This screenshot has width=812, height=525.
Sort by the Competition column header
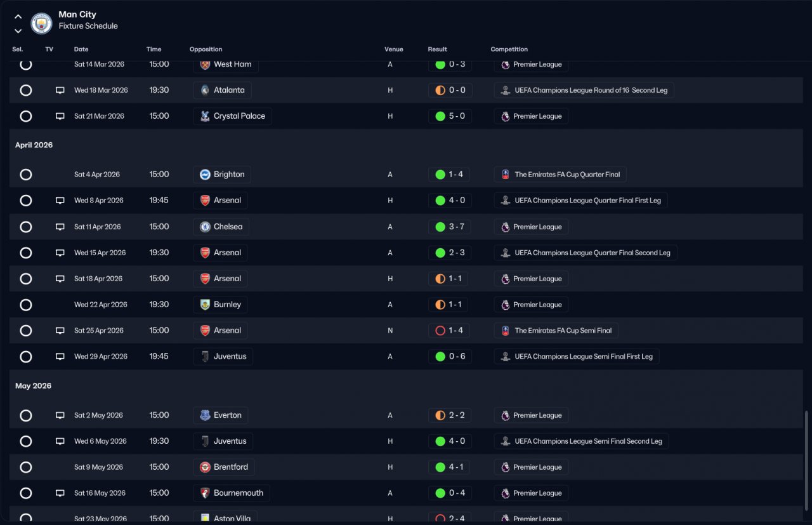click(x=509, y=50)
